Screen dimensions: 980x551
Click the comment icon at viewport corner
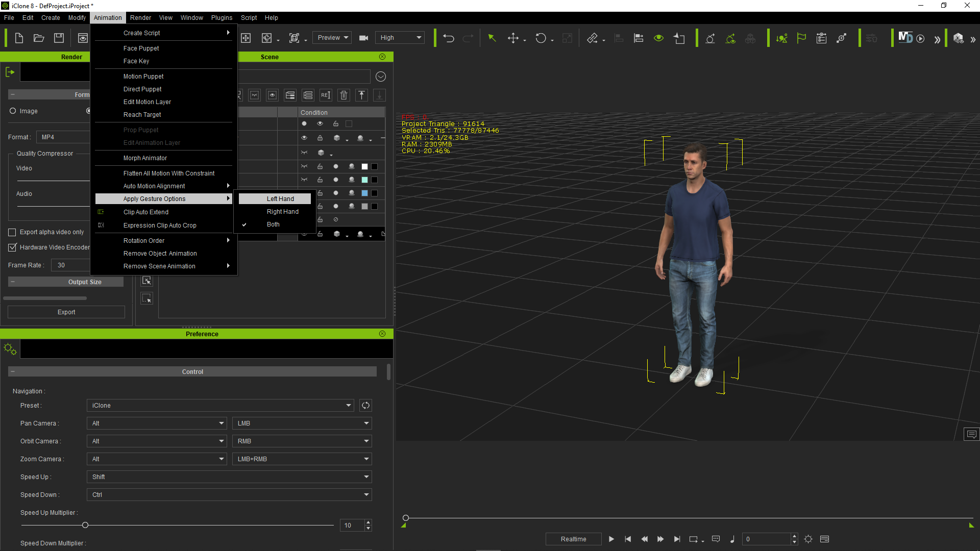(x=972, y=435)
